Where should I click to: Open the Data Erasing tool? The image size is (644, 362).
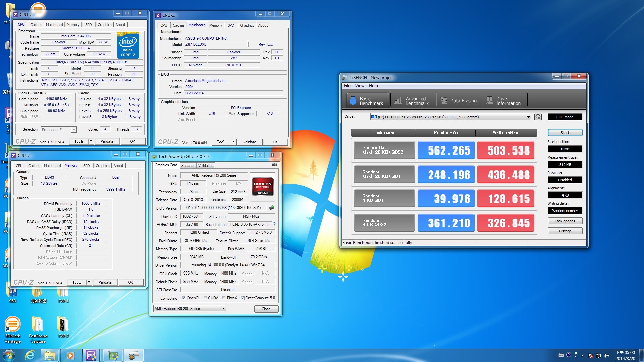(459, 100)
